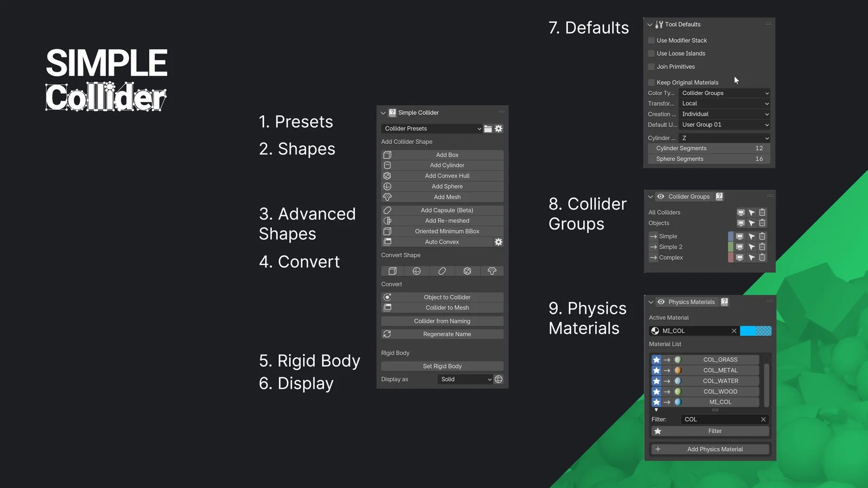The height and width of the screenshot is (488, 868).
Task: Select the sphere convert shape icon
Action: [417, 271]
